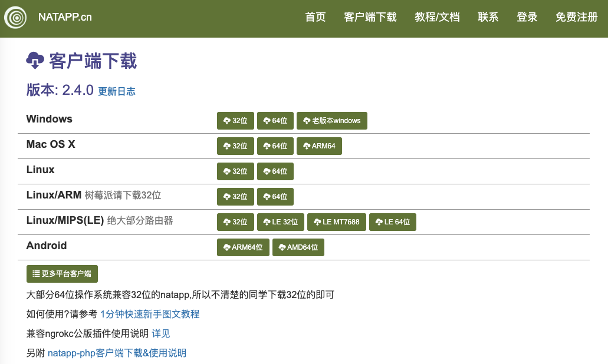Download the Mac OS X 32位 client

[235, 146]
